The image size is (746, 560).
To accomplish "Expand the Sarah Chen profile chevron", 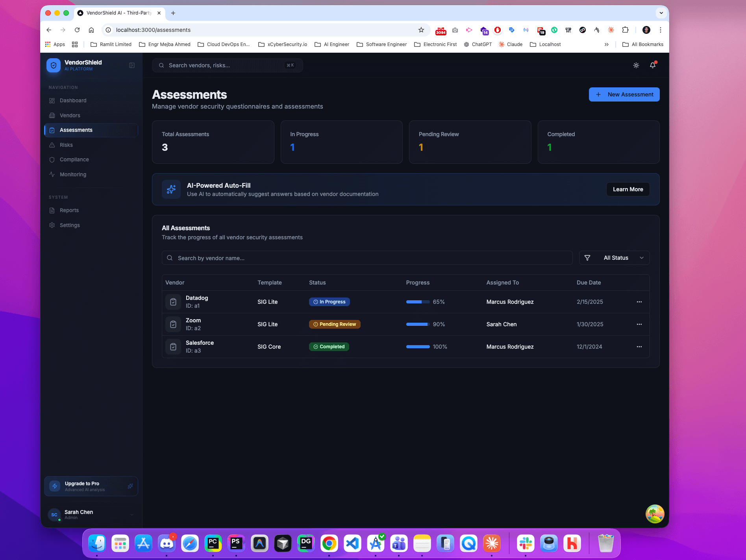I will (131, 514).
